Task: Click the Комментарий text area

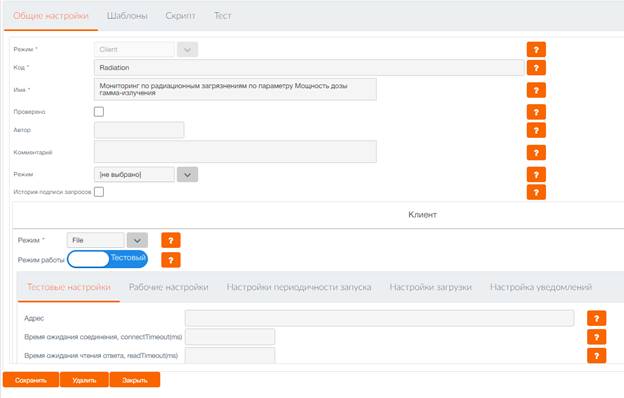Action: coord(235,152)
